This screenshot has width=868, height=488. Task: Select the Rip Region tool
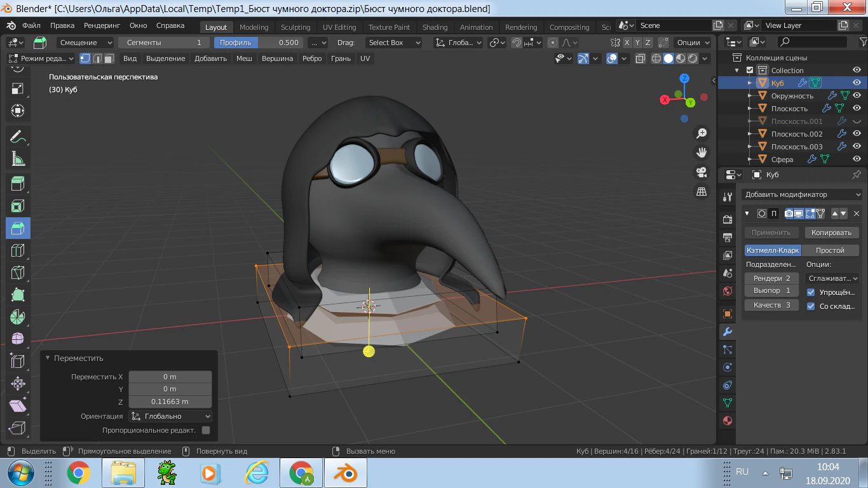(18, 428)
